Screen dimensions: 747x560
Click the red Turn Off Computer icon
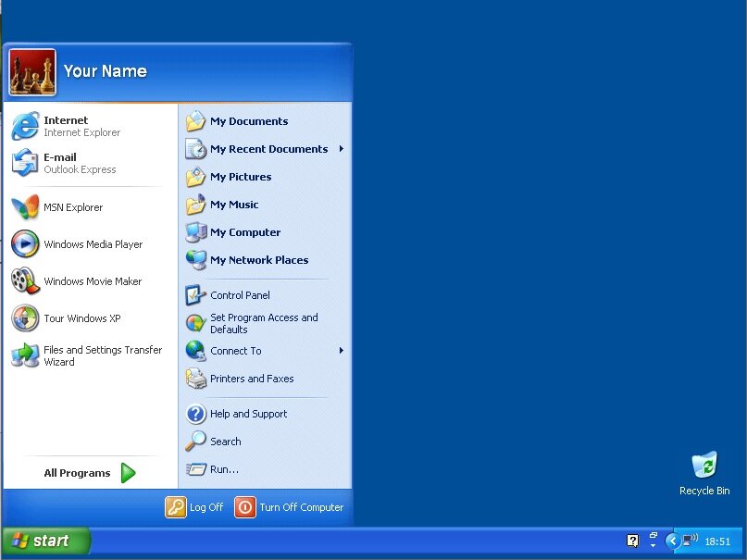pos(245,507)
